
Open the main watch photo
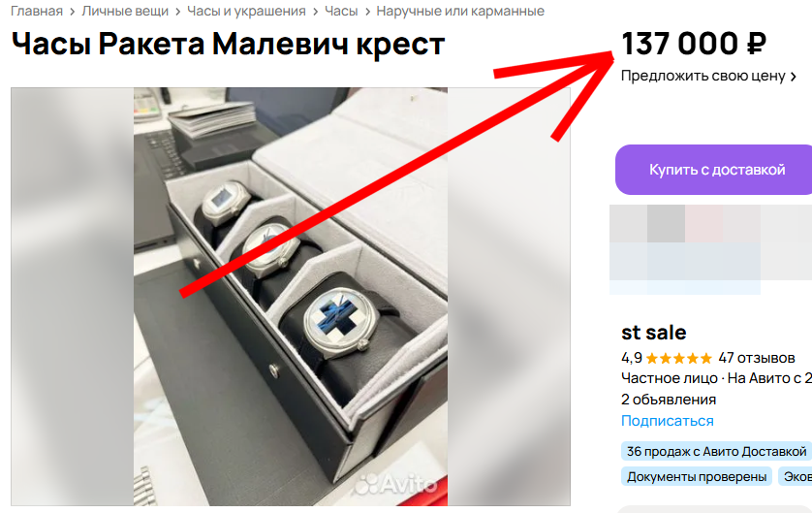pyautogui.click(x=291, y=297)
